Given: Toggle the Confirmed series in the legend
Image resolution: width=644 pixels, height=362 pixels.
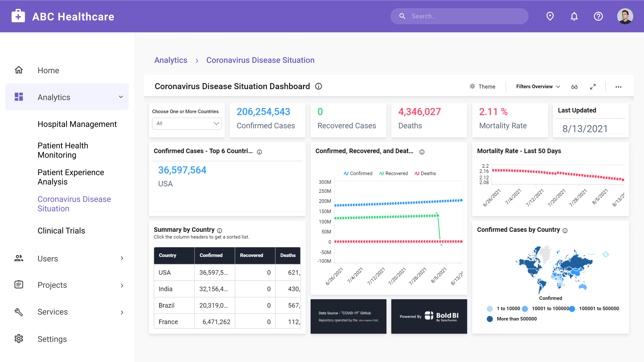Looking at the screenshot, I should pyautogui.click(x=358, y=173).
